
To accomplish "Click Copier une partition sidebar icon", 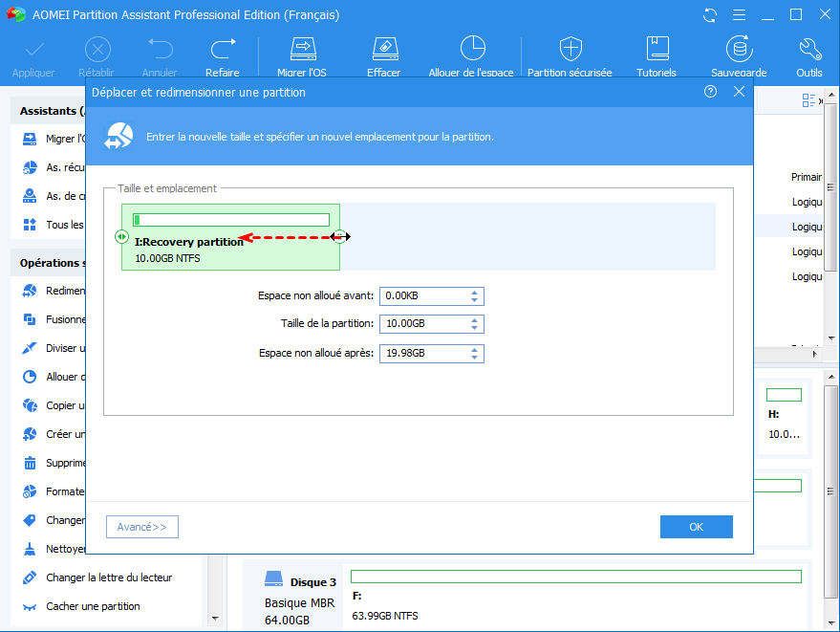I will click(30, 405).
